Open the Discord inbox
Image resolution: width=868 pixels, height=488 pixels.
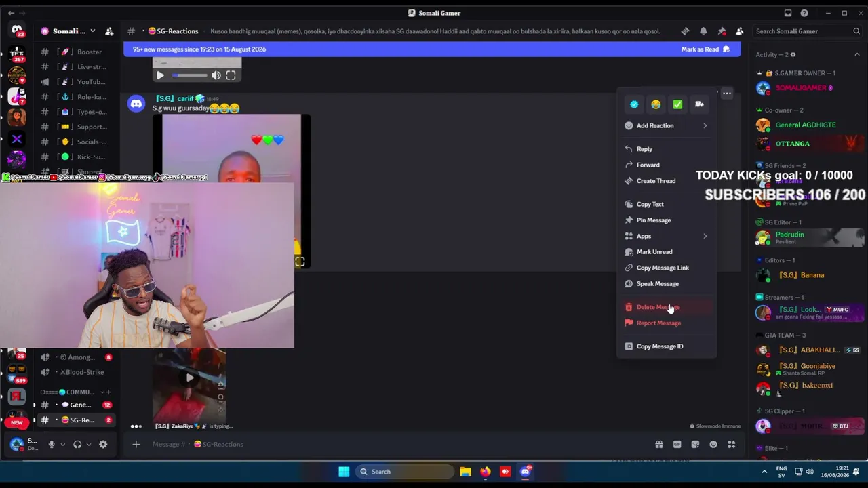click(788, 13)
